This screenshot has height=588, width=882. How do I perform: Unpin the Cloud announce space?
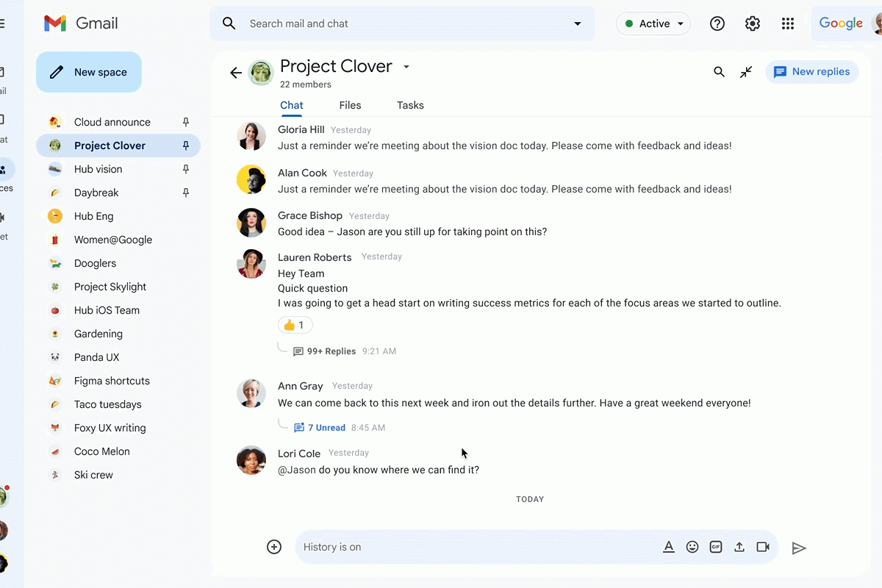(186, 122)
